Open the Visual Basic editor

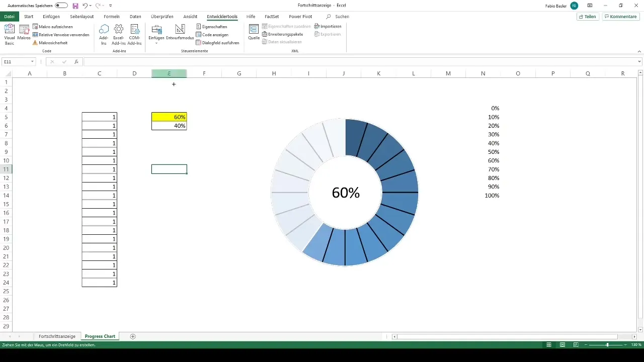tap(9, 34)
